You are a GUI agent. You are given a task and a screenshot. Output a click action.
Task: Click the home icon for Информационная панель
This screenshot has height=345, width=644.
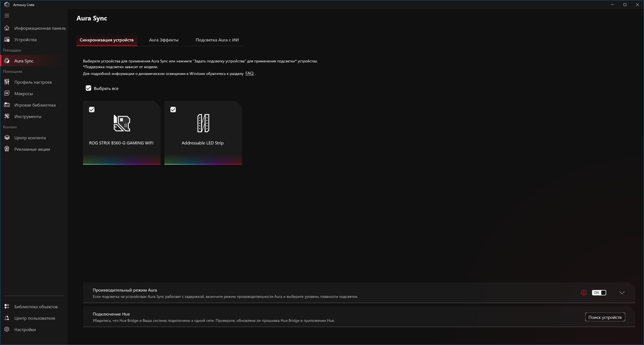[7, 28]
